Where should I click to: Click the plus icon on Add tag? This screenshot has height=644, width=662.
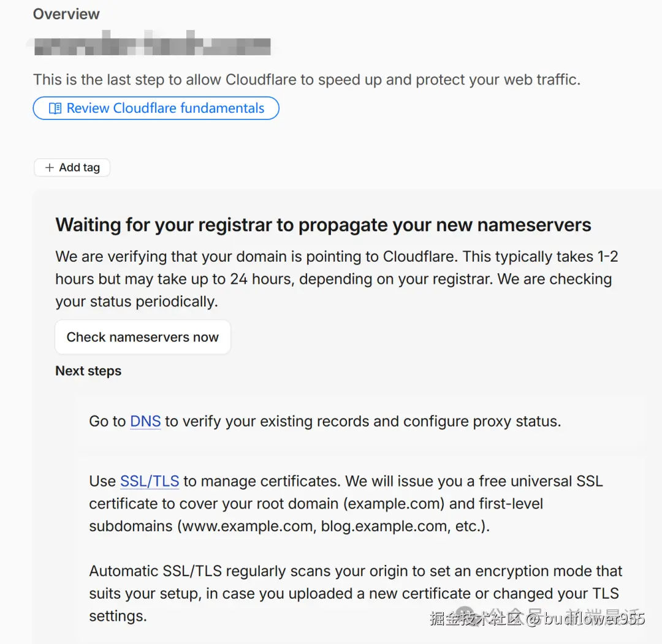(x=50, y=167)
